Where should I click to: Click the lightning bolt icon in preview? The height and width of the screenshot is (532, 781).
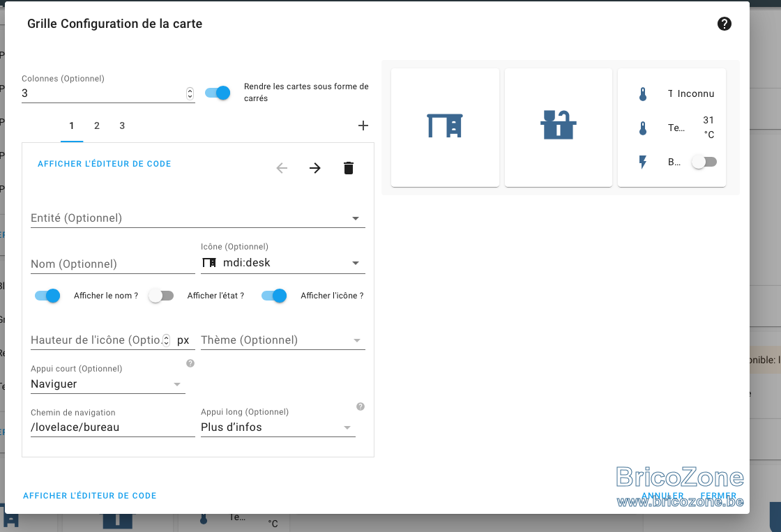(643, 162)
